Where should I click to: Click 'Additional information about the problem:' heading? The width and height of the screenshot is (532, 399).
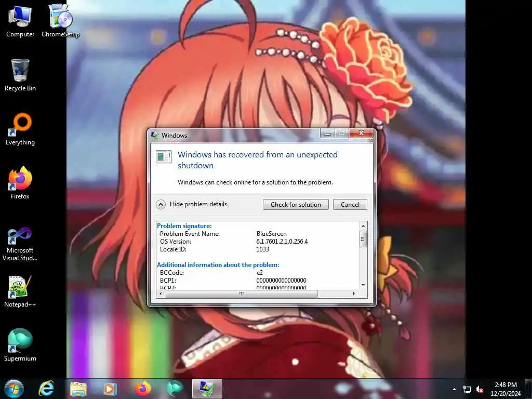[218, 264]
